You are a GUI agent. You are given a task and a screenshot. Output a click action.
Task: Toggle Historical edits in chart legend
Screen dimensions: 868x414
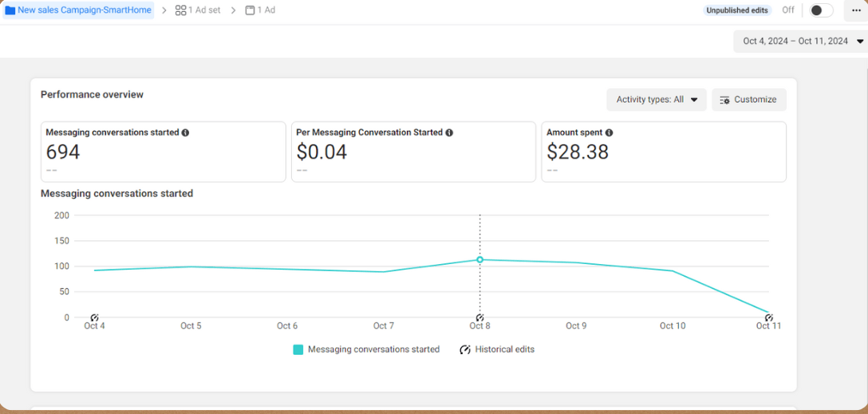(497, 349)
